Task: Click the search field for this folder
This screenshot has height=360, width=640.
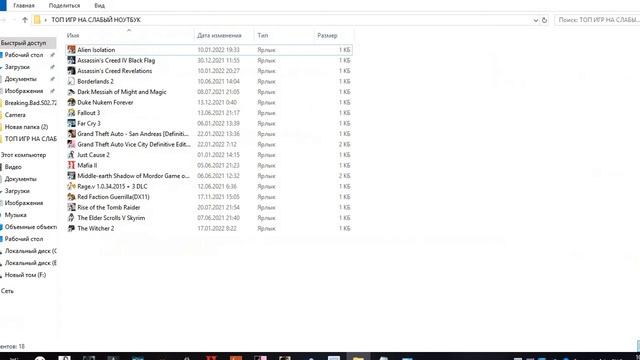Action: click(x=597, y=20)
